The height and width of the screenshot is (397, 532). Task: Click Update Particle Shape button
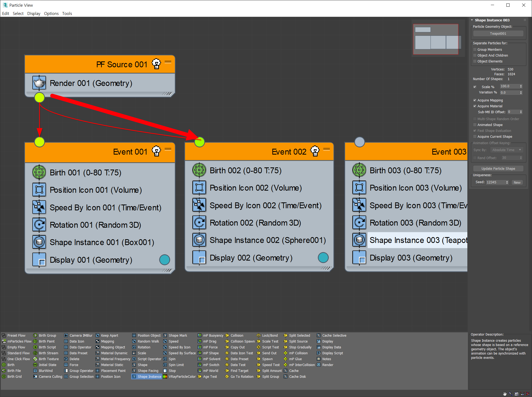[498, 168]
